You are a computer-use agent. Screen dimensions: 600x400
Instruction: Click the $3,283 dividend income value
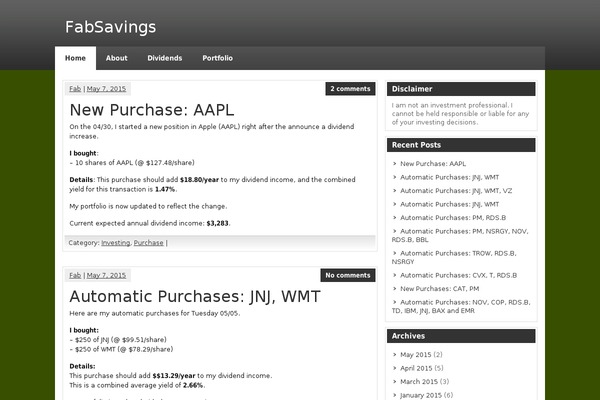217,224
